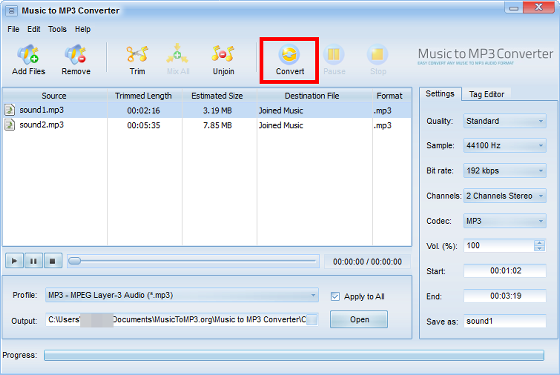Open the Profile dropdown for MP3 format
Screen dimensions: 560x375
click(x=182, y=295)
